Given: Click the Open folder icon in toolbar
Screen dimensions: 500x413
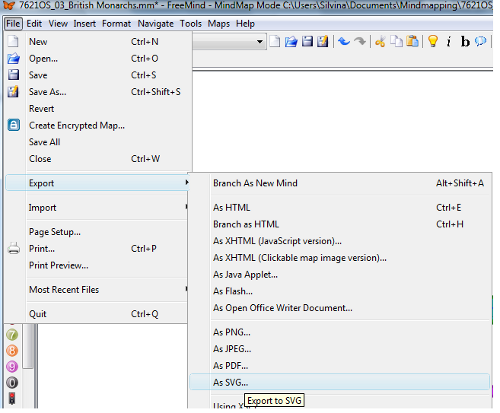Looking at the screenshot, I should pos(291,42).
